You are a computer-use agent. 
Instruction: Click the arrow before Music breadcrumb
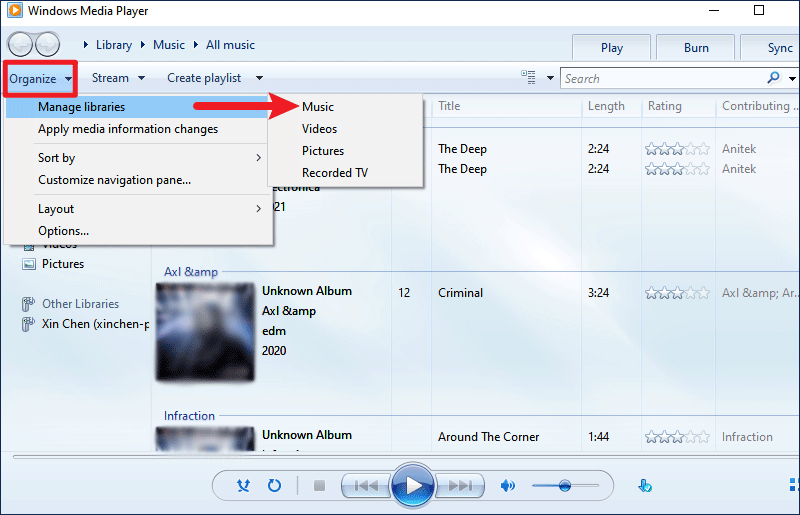click(x=143, y=45)
